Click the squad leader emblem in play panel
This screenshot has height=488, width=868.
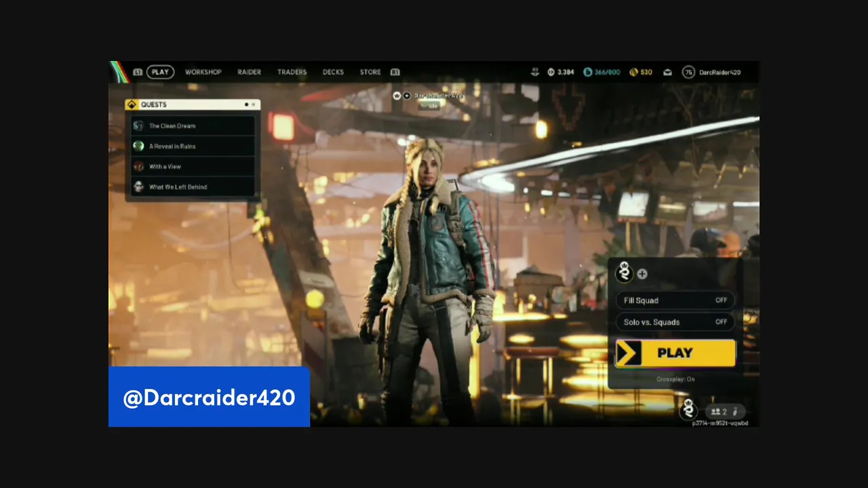click(x=625, y=272)
